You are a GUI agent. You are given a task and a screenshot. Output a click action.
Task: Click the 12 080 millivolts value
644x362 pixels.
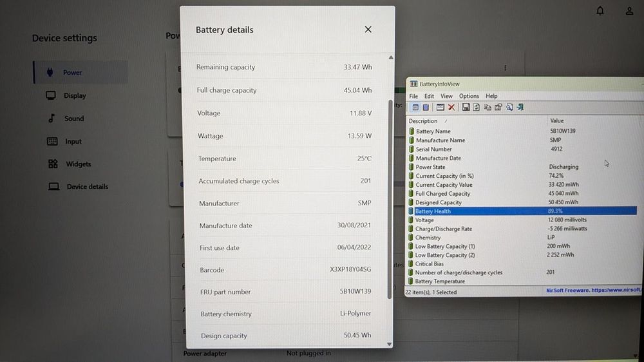pos(567,220)
